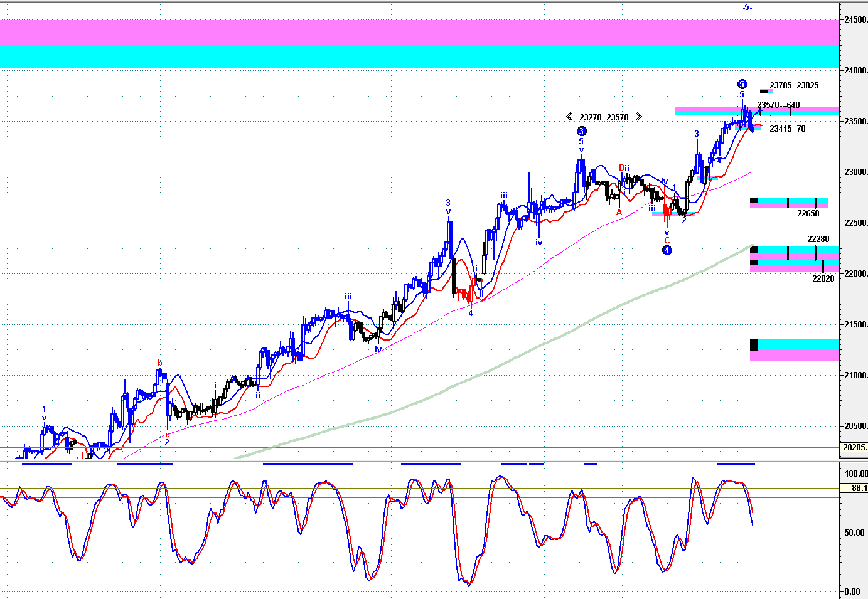Click the 23415--70 price label
868x599 pixels.
click(787, 129)
